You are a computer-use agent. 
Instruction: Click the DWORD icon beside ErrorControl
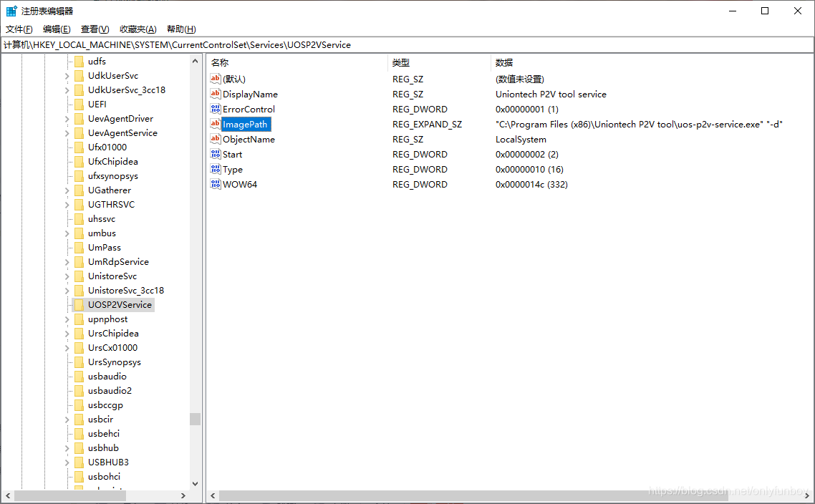[x=215, y=109]
